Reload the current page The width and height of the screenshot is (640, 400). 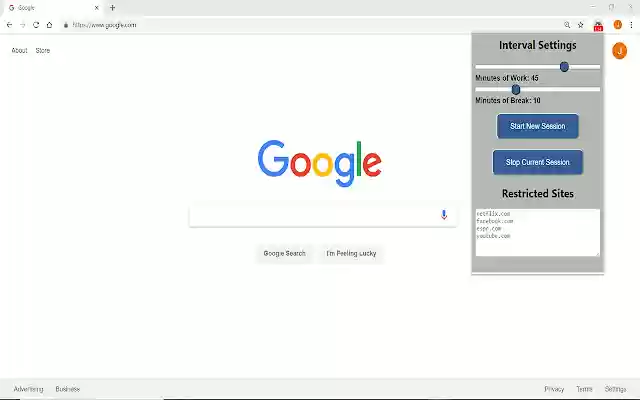(x=36, y=25)
